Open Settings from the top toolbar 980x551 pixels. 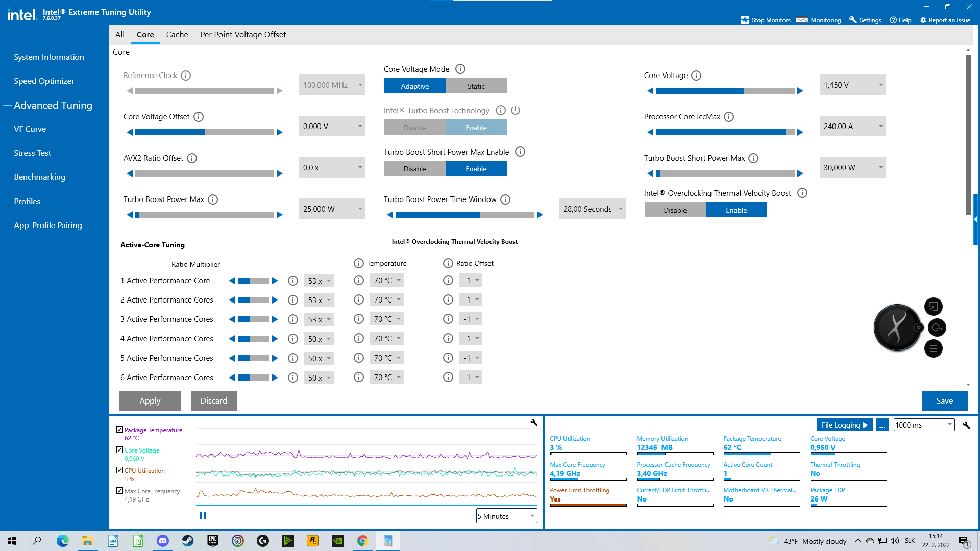(x=865, y=20)
